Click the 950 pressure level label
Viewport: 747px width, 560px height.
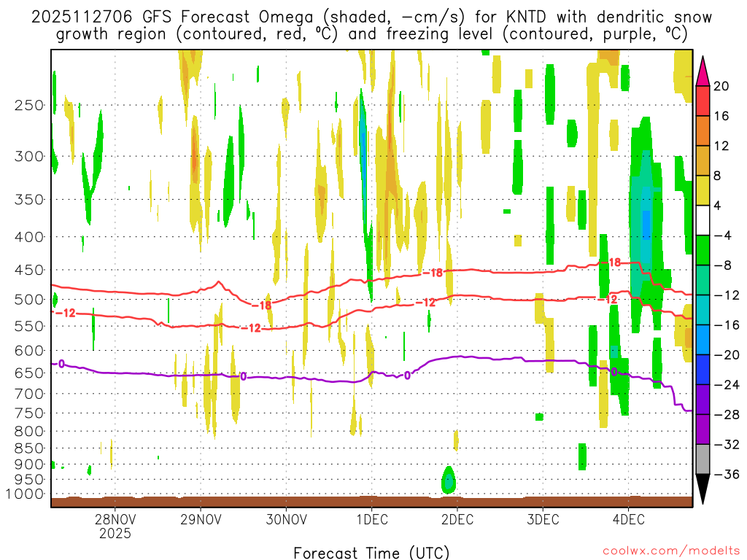click(x=29, y=480)
